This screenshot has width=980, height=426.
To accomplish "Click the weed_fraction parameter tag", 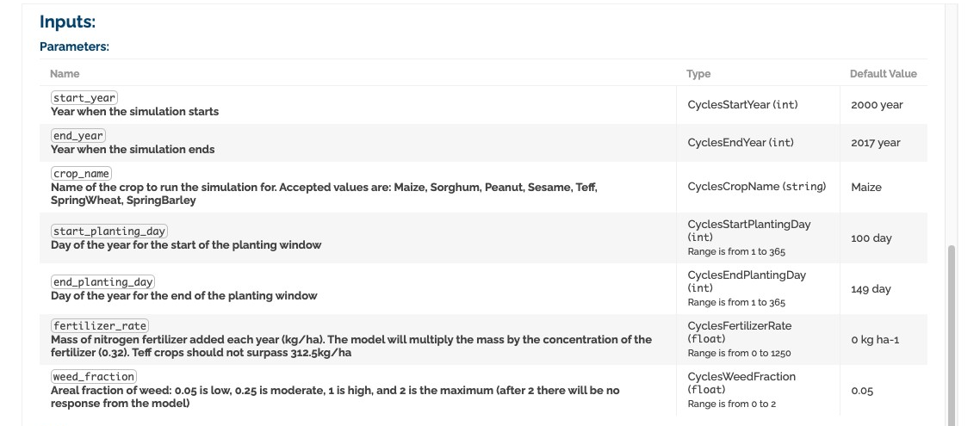I will coord(94,377).
